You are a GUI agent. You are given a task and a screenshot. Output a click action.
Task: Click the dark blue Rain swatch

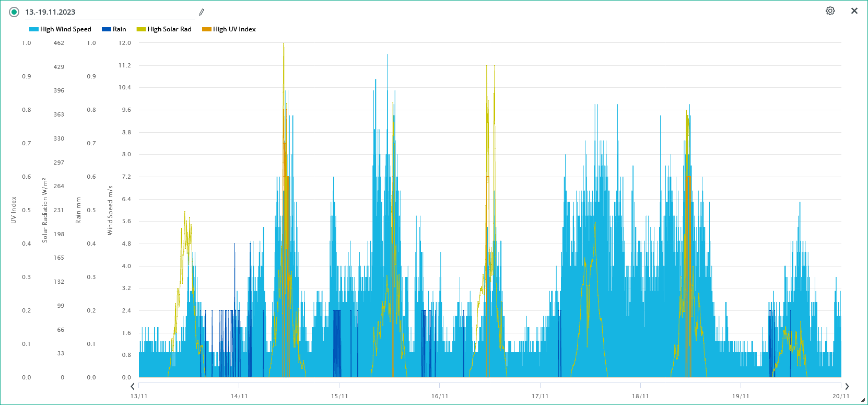[106, 29]
